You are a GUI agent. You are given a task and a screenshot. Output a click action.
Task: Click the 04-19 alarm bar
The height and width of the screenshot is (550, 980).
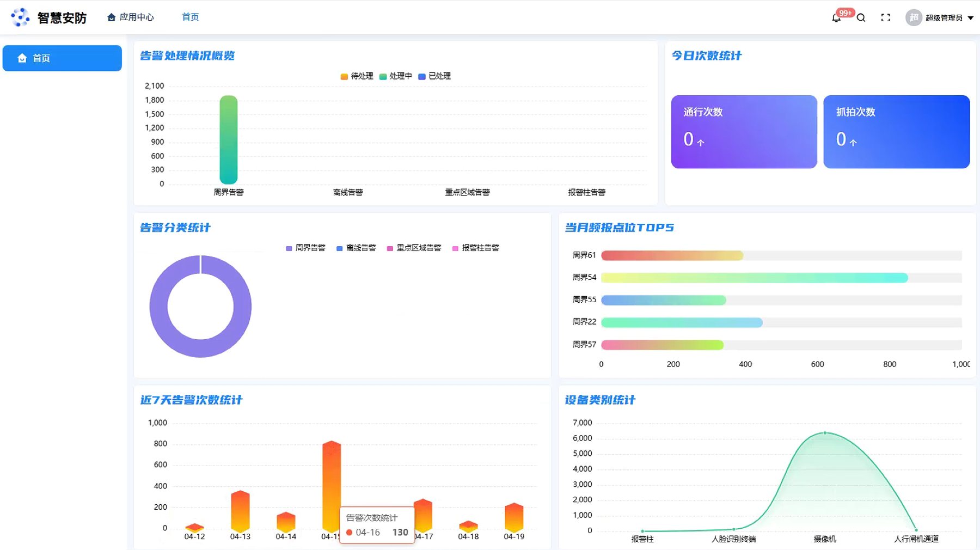[x=514, y=517]
